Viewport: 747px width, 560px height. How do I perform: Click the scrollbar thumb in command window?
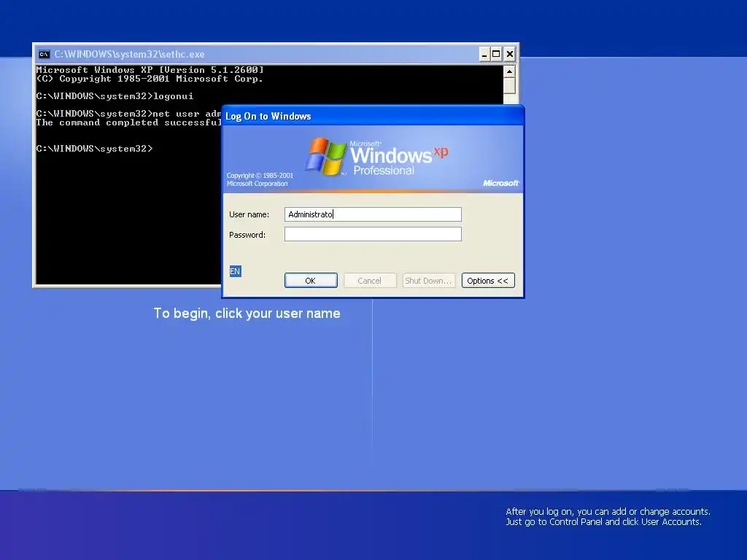[509, 86]
